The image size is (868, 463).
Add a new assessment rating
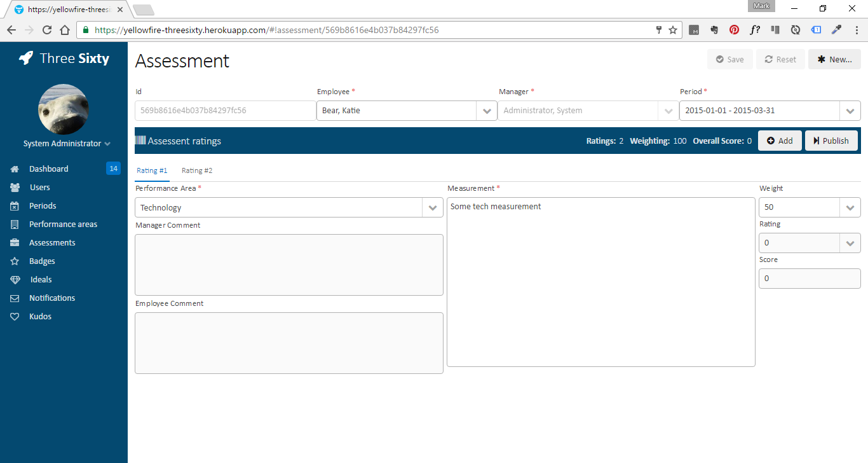tap(780, 141)
